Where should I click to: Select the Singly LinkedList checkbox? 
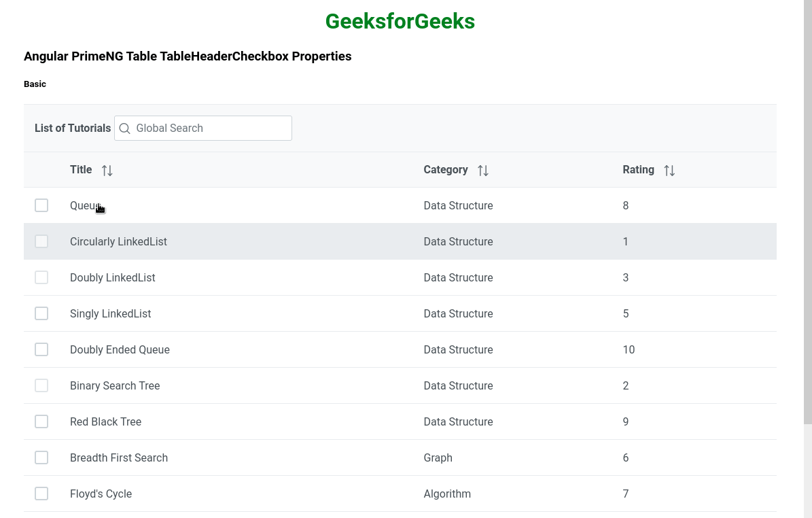point(41,313)
